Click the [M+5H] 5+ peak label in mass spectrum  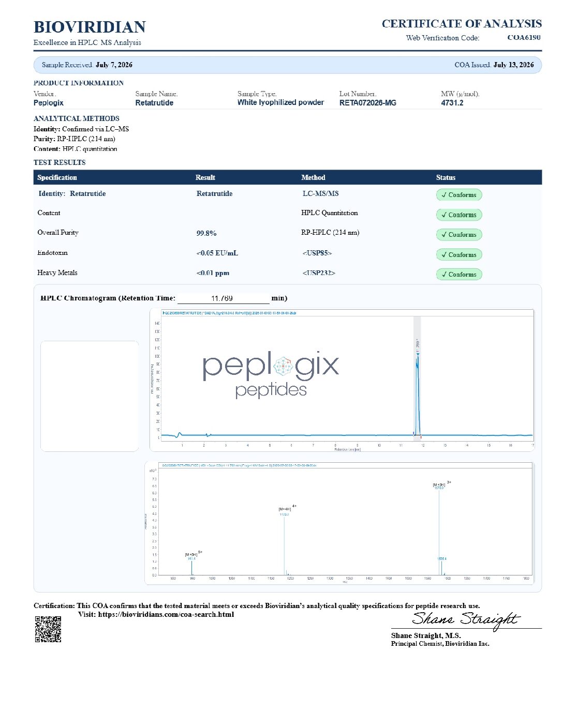point(193,554)
